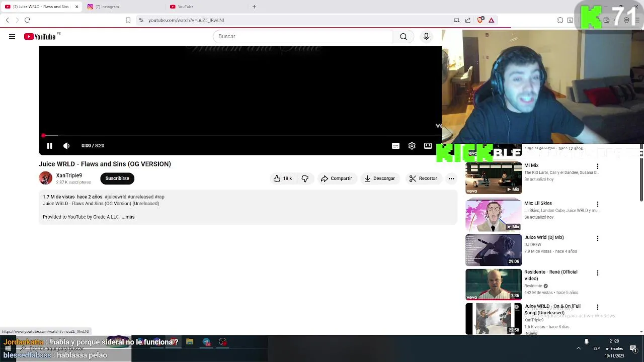This screenshot has height=362, width=644.
Task: Start voice search with microphone icon
Action: coord(426,37)
